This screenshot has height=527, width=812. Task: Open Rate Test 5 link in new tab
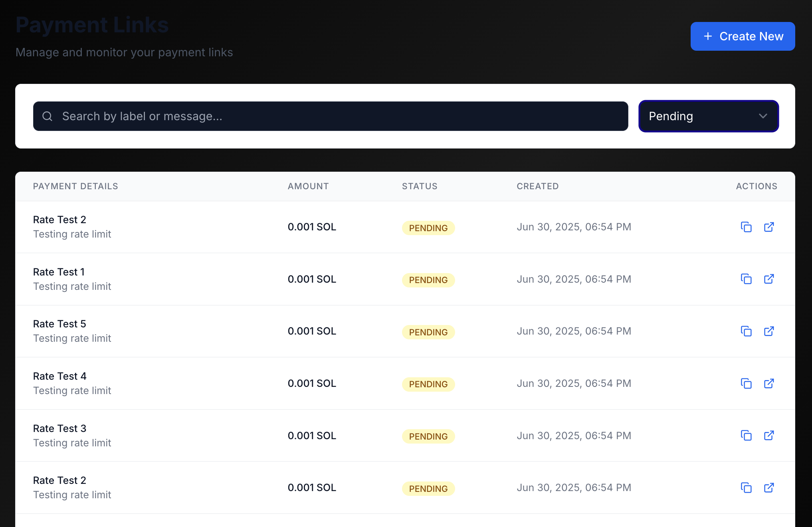769,331
